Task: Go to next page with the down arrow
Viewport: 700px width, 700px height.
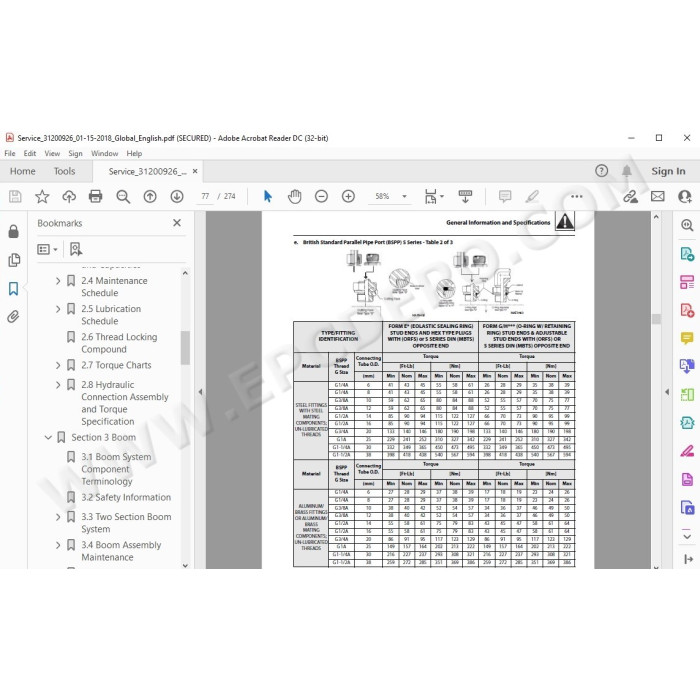Action: click(x=177, y=196)
